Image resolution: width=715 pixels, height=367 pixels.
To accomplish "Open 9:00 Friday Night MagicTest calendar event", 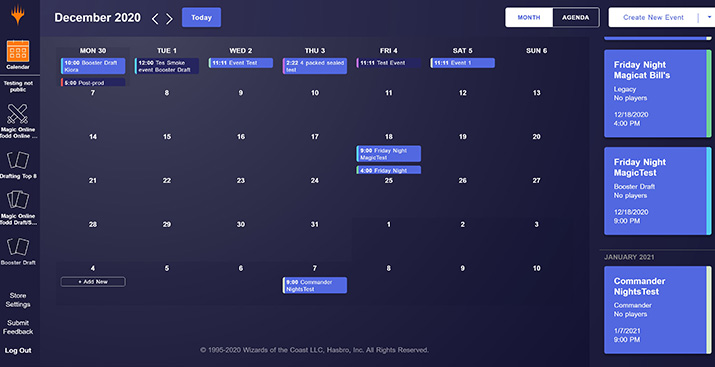I will pos(389,154).
